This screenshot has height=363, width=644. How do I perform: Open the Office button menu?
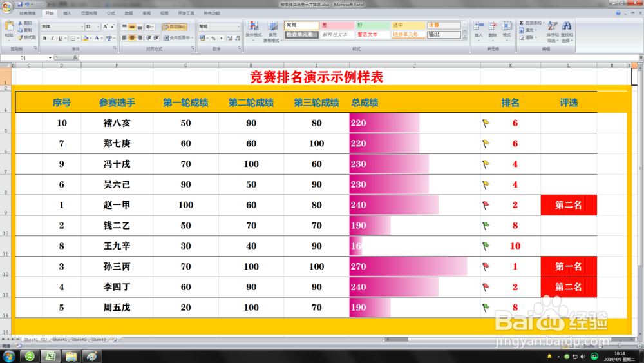(x=7, y=7)
